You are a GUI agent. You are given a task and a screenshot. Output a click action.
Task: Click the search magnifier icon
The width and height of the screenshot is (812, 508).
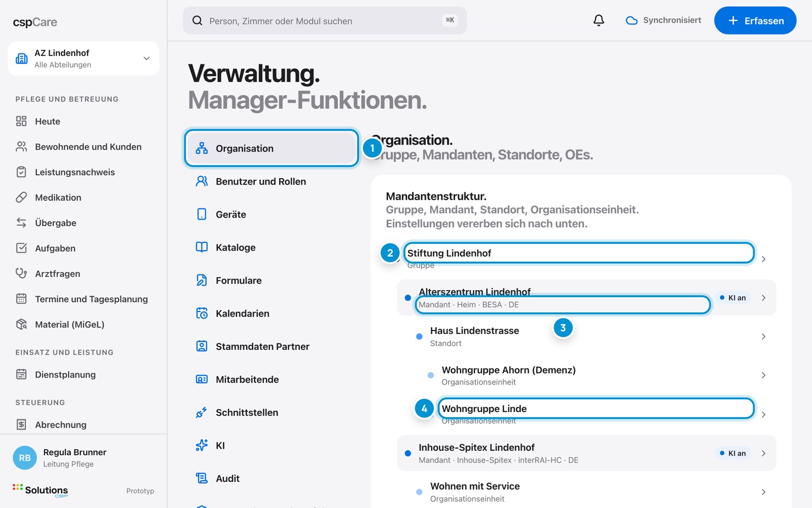pyautogui.click(x=197, y=20)
